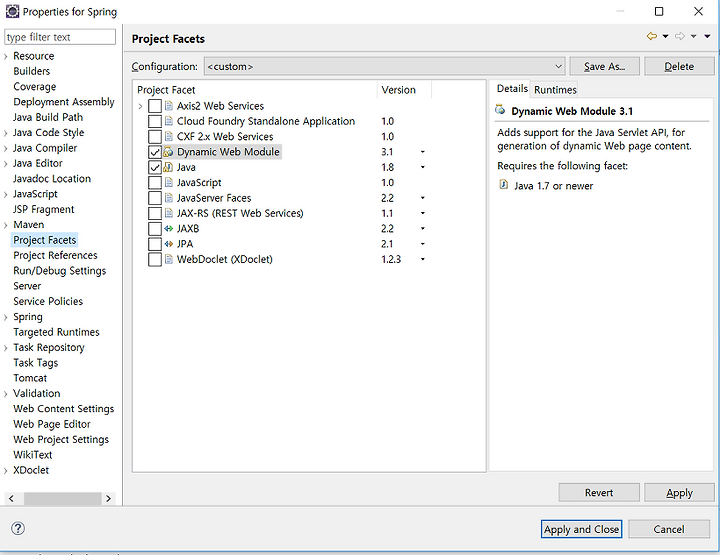Click the CXF 2.x Web Services icon
The image size is (720, 555).
coord(169,136)
